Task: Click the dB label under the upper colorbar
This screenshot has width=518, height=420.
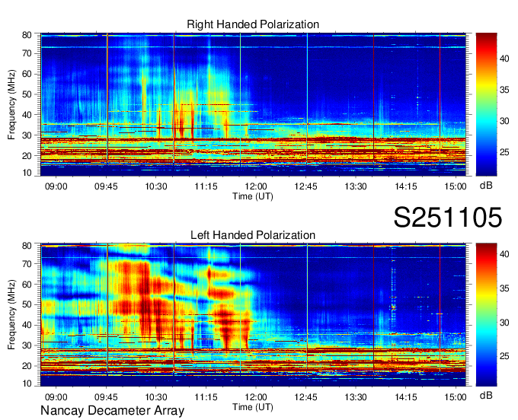Action: pyautogui.click(x=485, y=185)
